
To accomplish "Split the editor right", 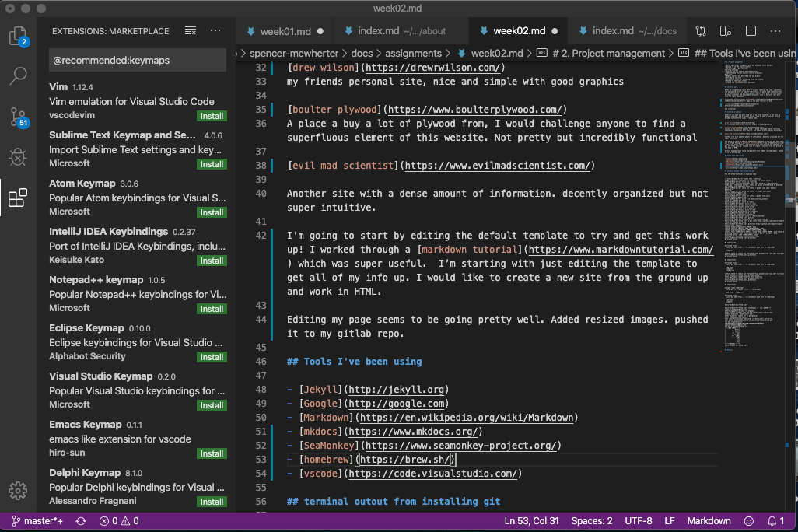I will click(751, 31).
